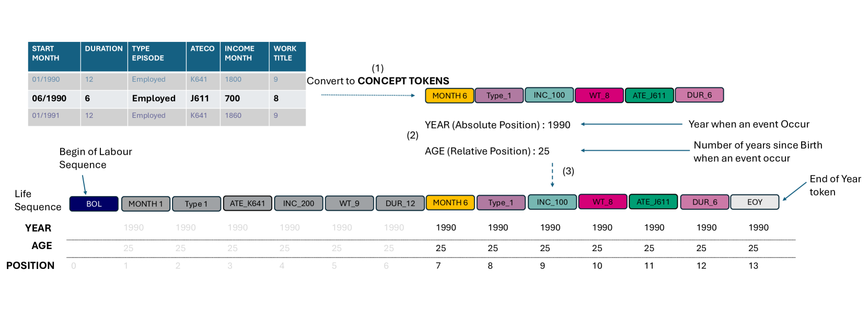This screenshot has height=326, width=868.
Task: Click the bold 06/1990 table cell
Action: 49,98
